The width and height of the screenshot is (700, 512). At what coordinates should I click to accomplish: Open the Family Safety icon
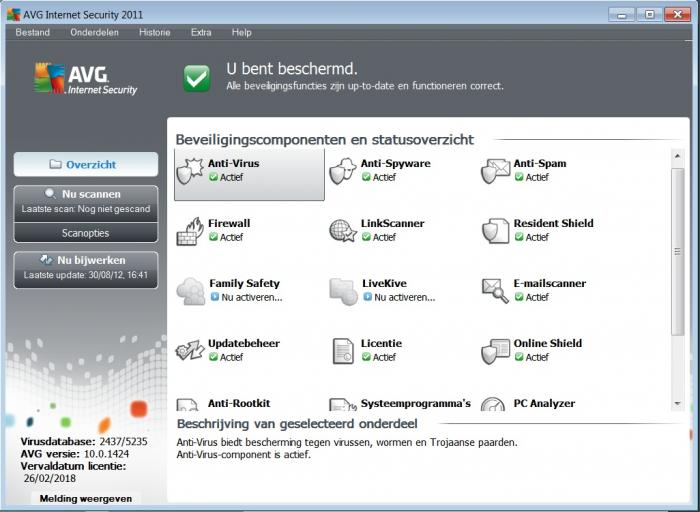pyautogui.click(x=191, y=291)
